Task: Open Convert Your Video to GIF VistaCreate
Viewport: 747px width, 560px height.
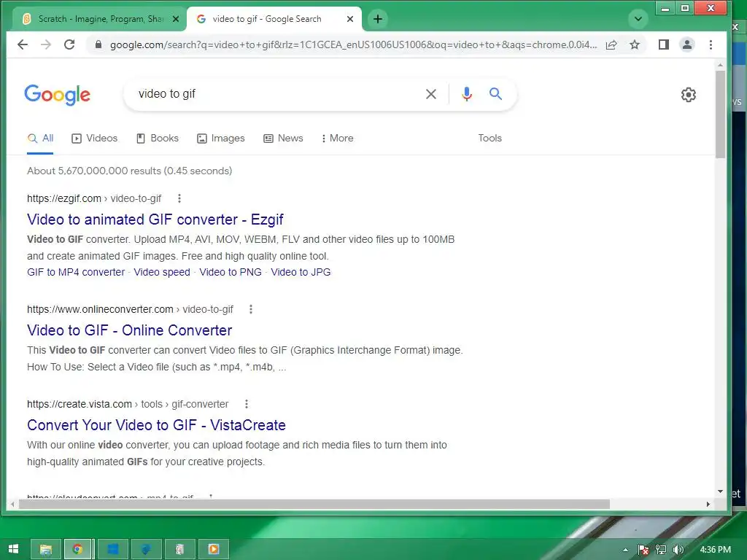Action: pyautogui.click(x=156, y=425)
